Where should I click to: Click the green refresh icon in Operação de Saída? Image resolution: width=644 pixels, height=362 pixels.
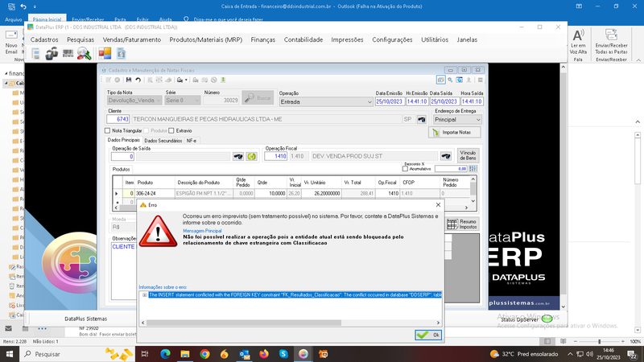point(251,156)
